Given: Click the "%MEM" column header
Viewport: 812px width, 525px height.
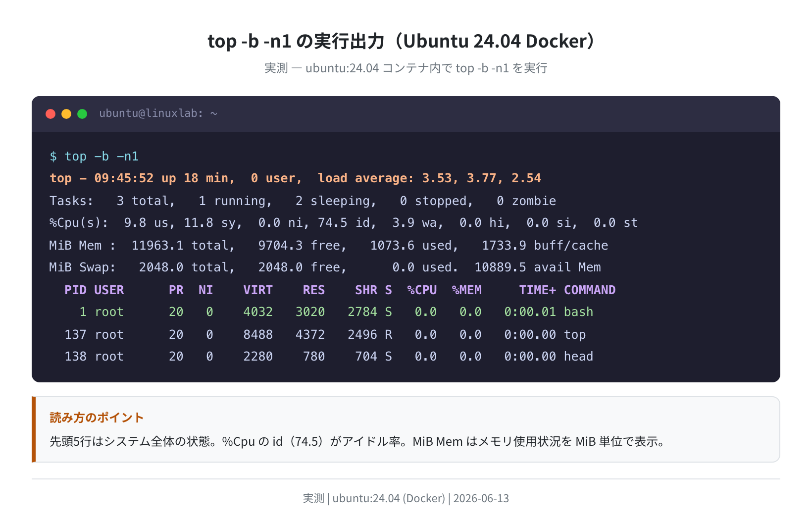Looking at the screenshot, I should click(467, 290).
